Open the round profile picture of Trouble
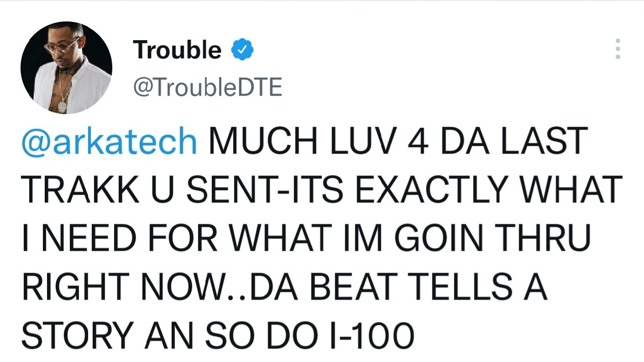The height and width of the screenshot is (362, 644). [66, 67]
